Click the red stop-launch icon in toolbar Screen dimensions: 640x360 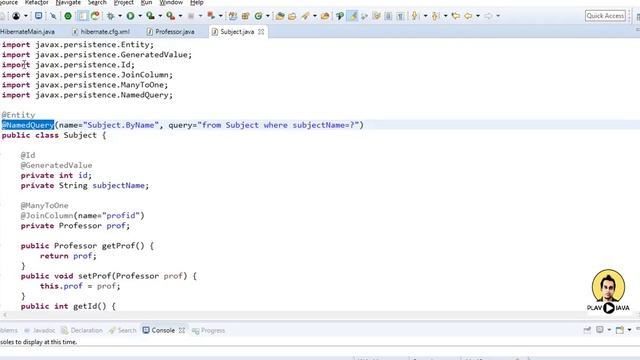[211, 16]
